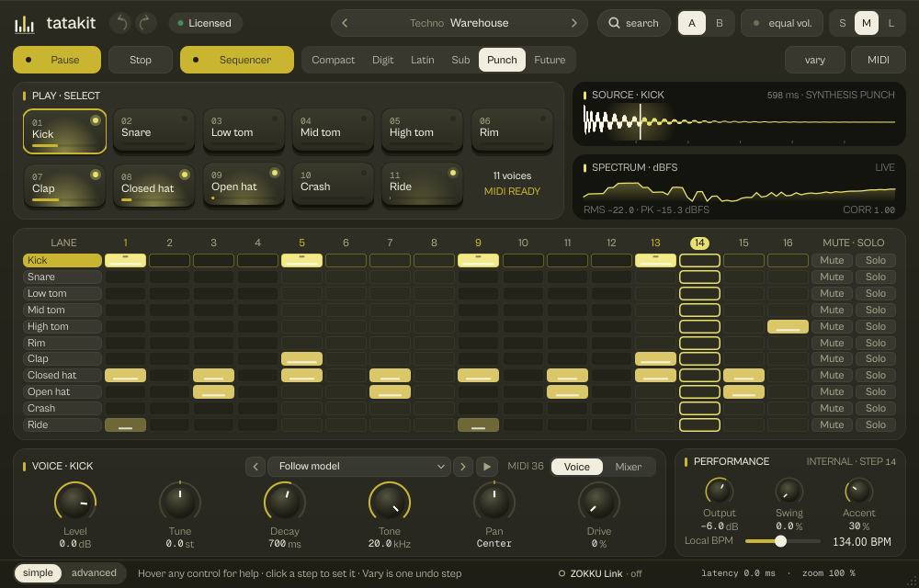Click the Stop button
The image size is (919, 588).
(x=140, y=60)
